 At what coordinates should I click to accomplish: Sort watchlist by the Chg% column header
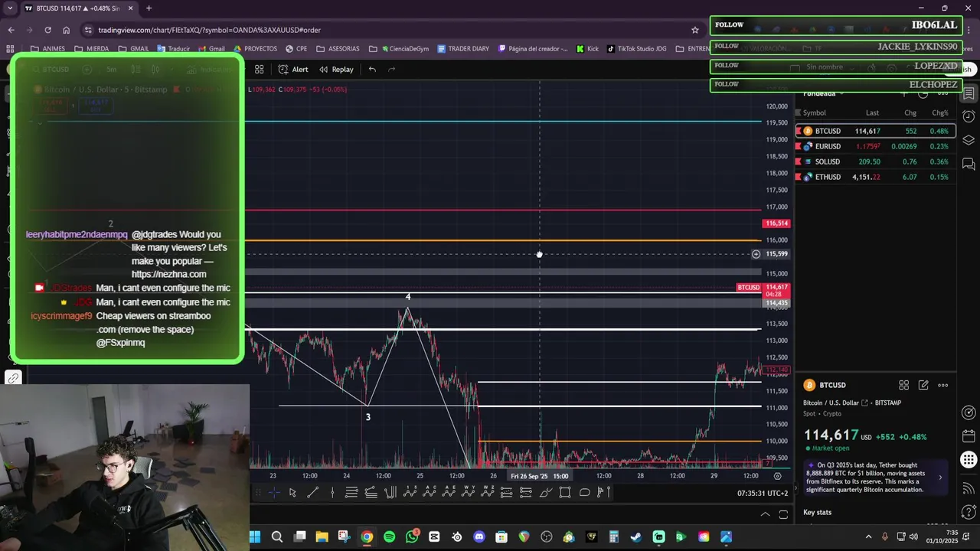(939, 112)
